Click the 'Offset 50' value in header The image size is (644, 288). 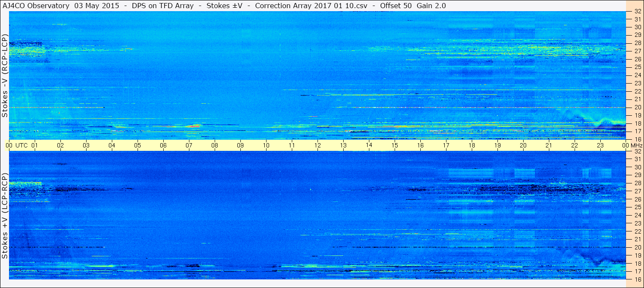tap(396, 6)
